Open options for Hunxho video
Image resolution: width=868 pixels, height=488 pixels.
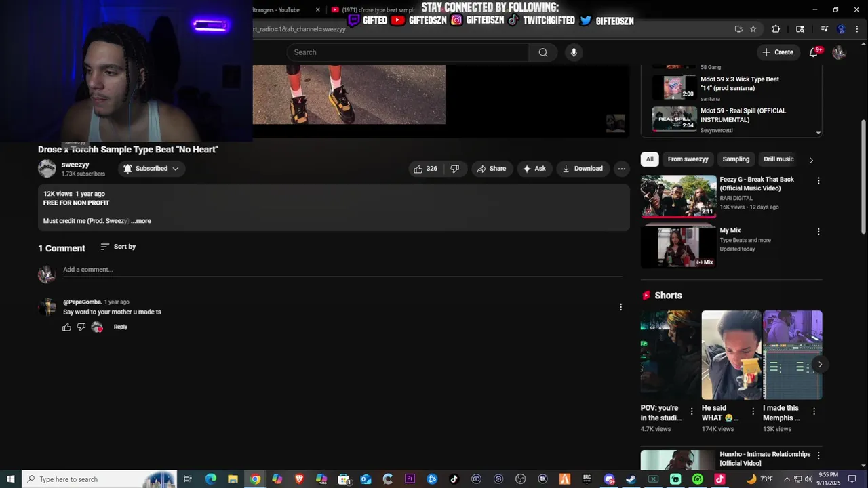[x=818, y=455]
